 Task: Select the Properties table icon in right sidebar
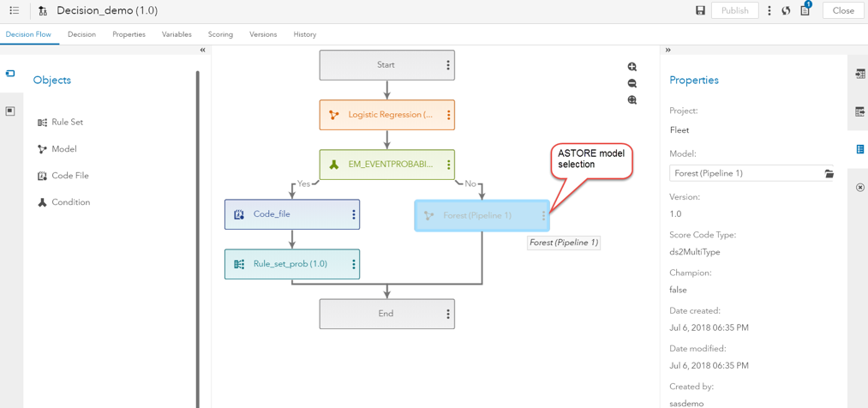(x=859, y=149)
